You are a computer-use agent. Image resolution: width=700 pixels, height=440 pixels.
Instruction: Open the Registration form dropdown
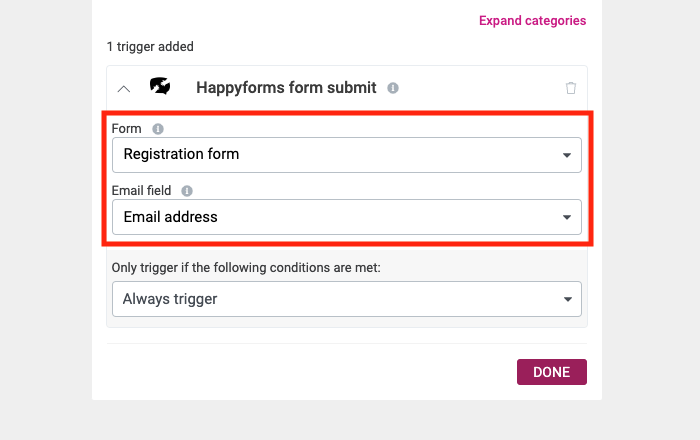tap(346, 155)
